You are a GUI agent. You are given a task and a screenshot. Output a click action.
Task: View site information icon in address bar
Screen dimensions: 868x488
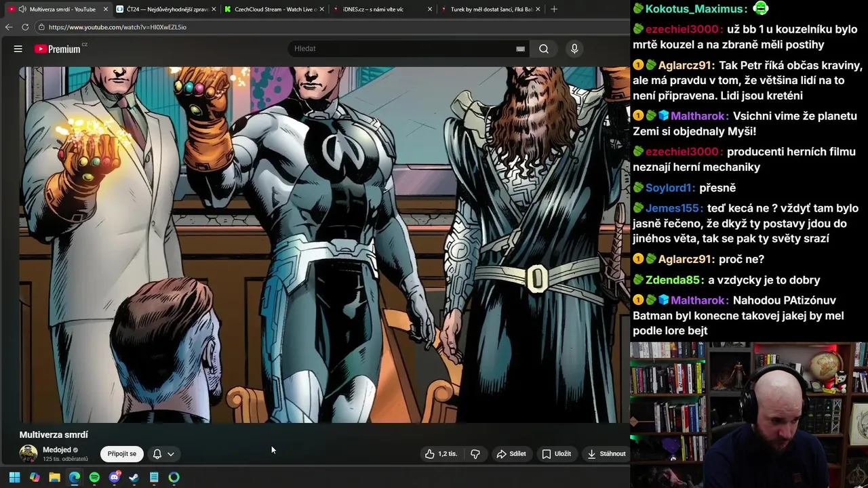coord(42,27)
